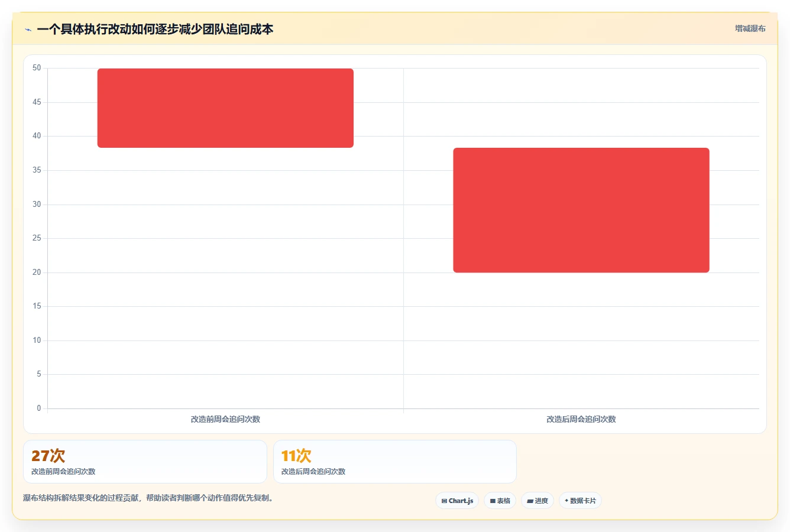This screenshot has width=790, height=532.
Task: Click the 数据卡片 tag chip
Action: 580,501
